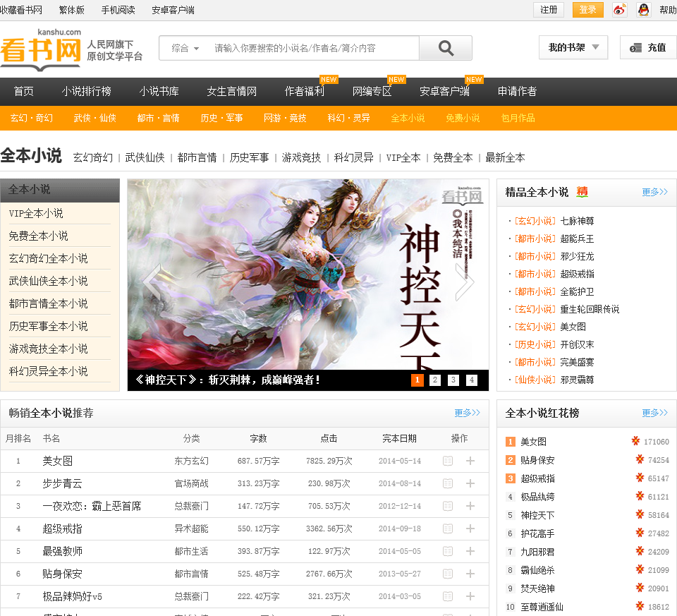The height and width of the screenshot is (616, 677).
Task: Open QQ penguin login icon
Action: pos(643,9)
